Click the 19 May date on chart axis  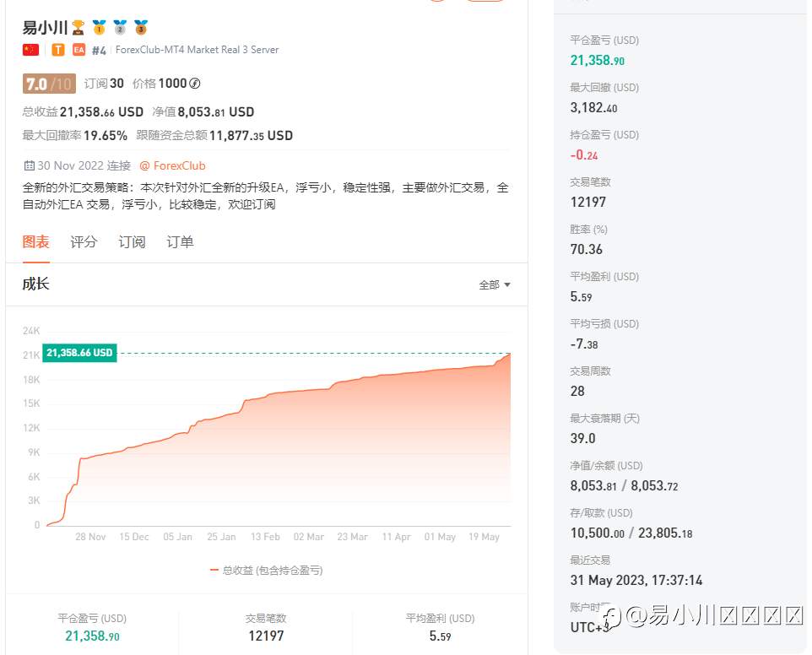click(484, 537)
